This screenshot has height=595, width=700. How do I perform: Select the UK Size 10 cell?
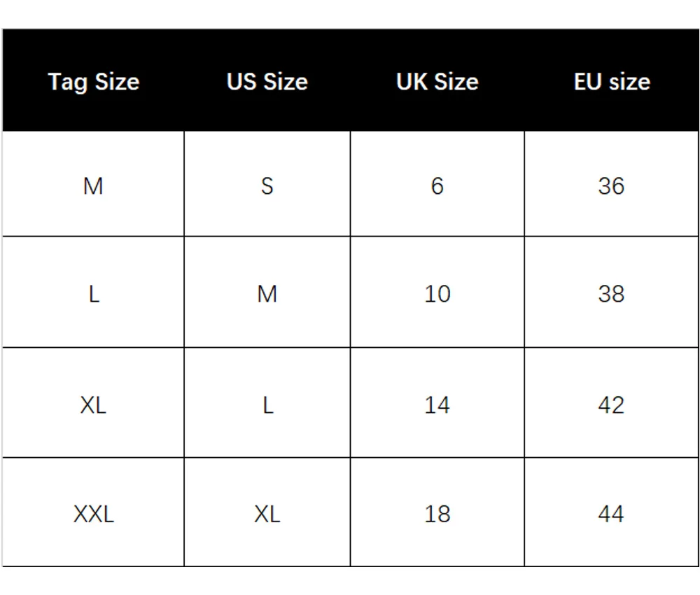click(437, 292)
